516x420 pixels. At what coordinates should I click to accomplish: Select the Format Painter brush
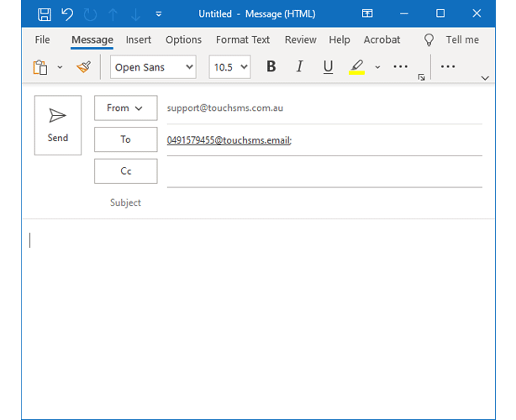(82, 67)
